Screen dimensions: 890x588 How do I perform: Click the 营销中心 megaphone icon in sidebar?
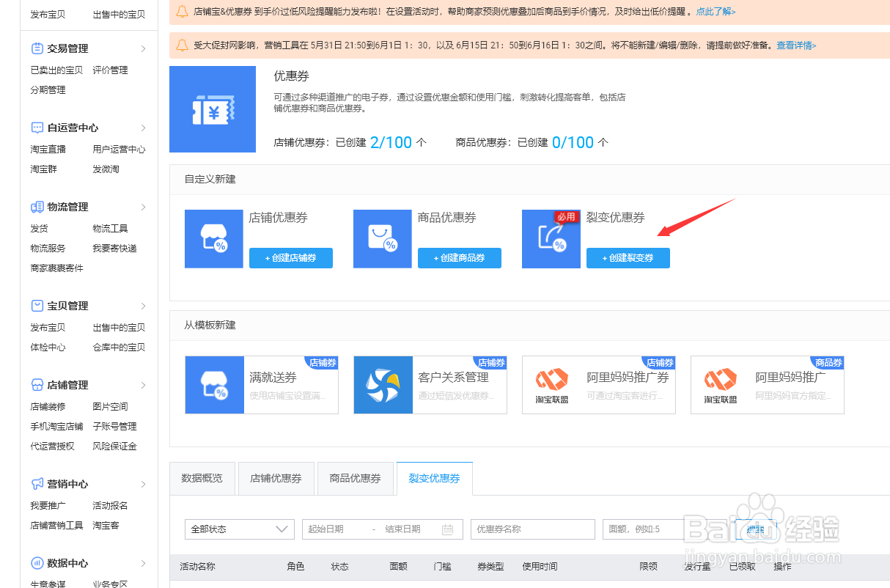pos(37,482)
